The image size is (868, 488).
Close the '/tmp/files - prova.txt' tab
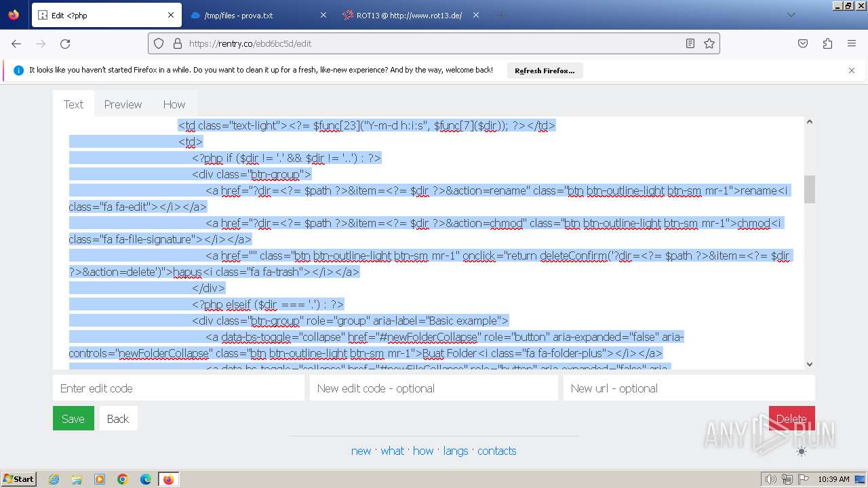pyautogui.click(x=323, y=15)
